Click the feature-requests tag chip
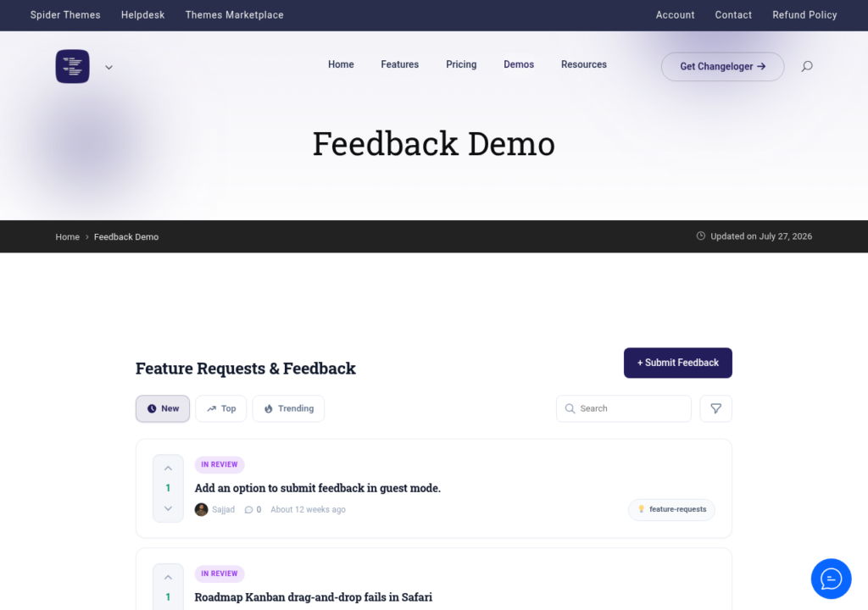The width and height of the screenshot is (868, 610). coord(671,509)
